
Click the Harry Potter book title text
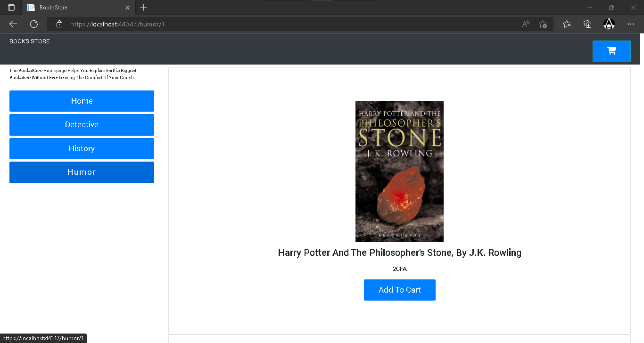[399, 253]
